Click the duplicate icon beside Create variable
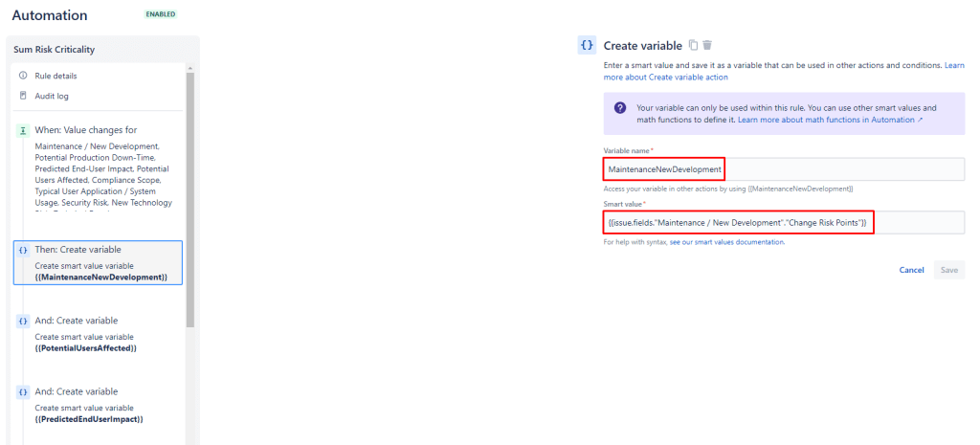 pos(694,45)
